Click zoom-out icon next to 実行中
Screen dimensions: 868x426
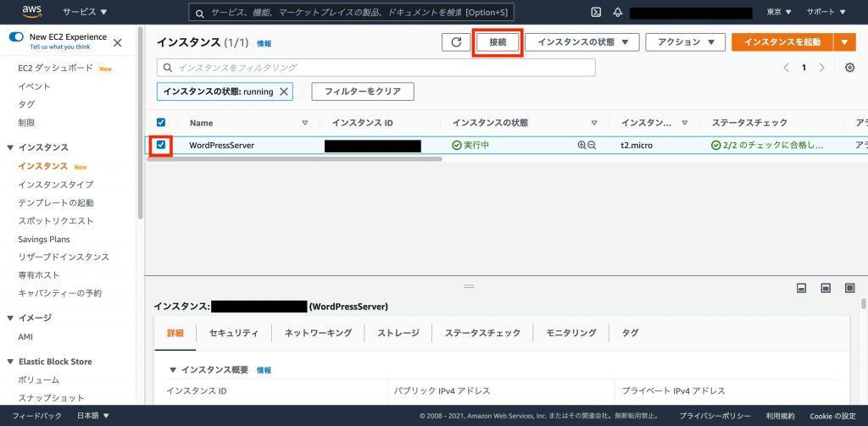pos(591,146)
